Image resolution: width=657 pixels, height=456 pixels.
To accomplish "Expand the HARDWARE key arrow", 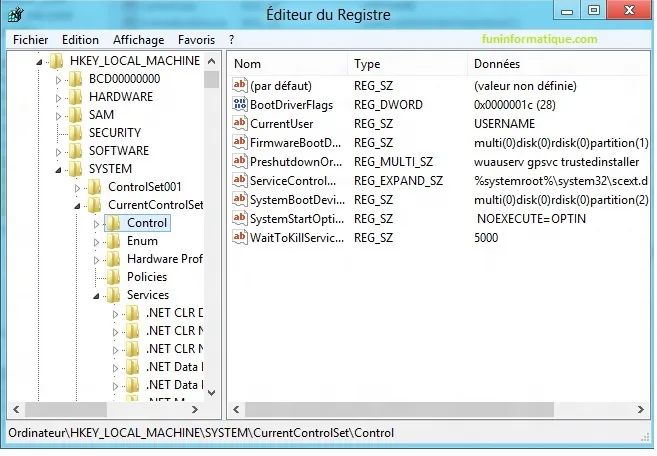I will [x=58, y=98].
